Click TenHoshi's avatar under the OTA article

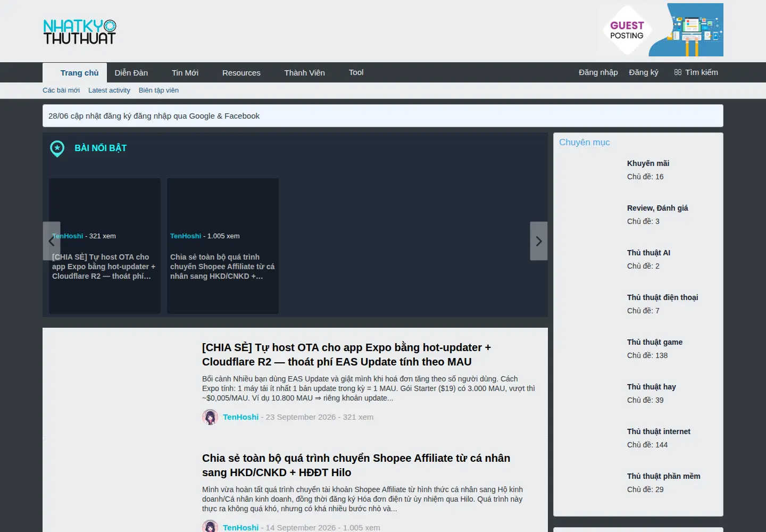[210, 417]
